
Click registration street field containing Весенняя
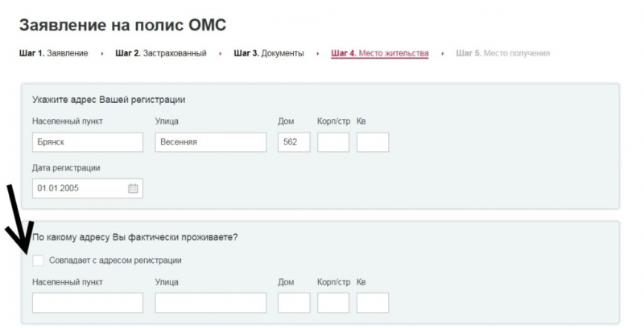(210, 142)
